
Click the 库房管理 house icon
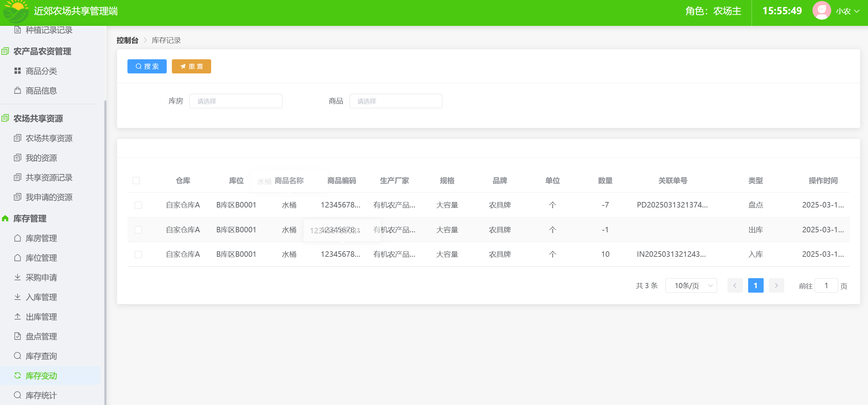[18, 238]
